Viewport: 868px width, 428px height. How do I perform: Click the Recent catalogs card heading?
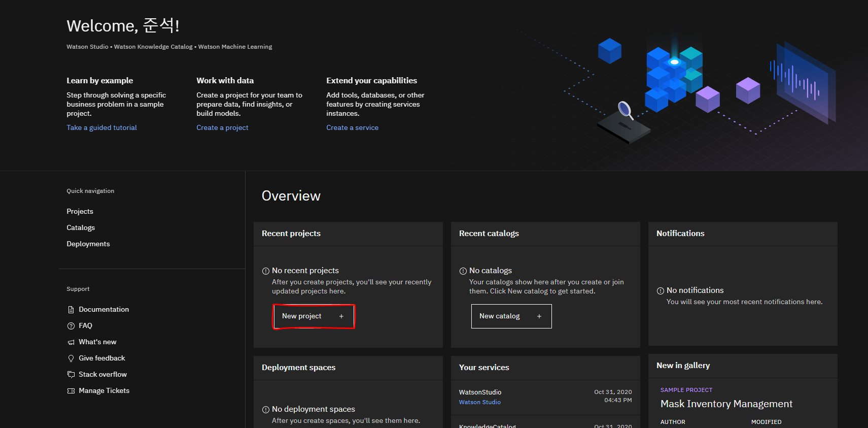click(x=489, y=234)
